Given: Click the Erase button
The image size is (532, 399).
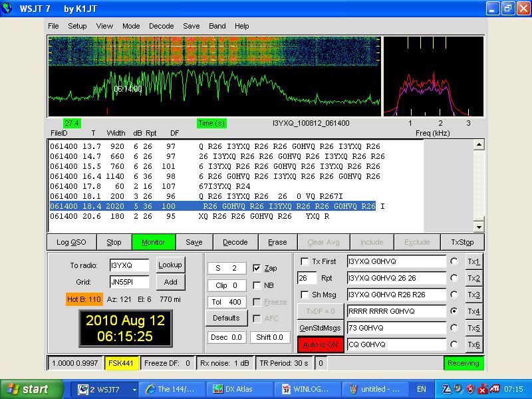Looking at the screenshot, I should (x=277, y=242).
